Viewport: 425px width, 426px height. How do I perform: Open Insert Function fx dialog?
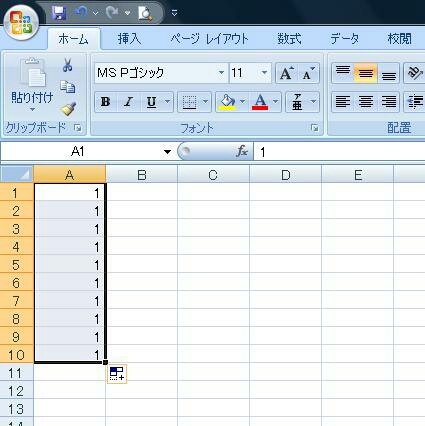tap(242, 152)
